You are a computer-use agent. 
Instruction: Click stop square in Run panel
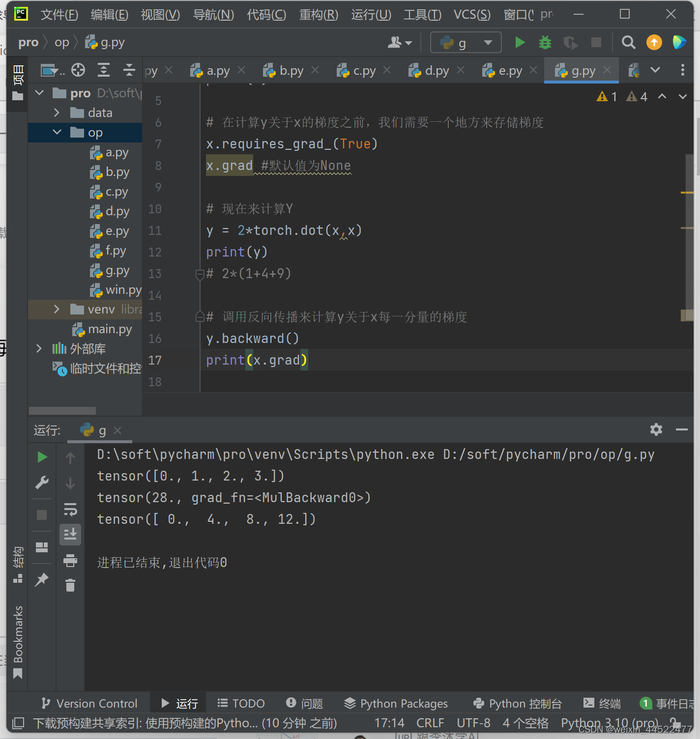pyautogui.click(x=42, y=515)
